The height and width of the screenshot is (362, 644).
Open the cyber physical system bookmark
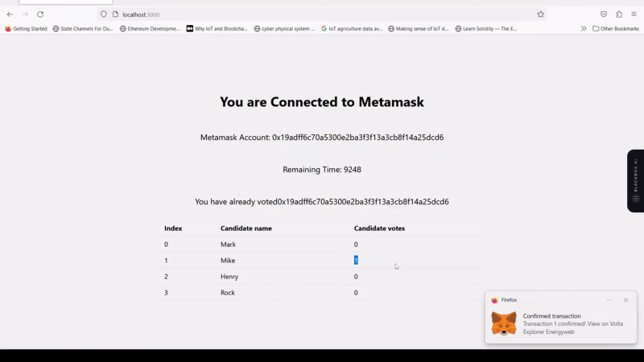[x=284, y=29]
